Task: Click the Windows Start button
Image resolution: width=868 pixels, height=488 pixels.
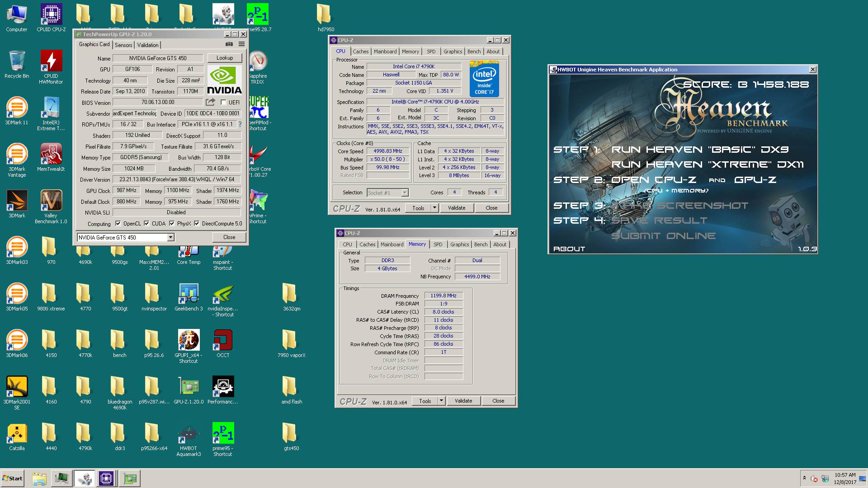Action: (13, 479)
